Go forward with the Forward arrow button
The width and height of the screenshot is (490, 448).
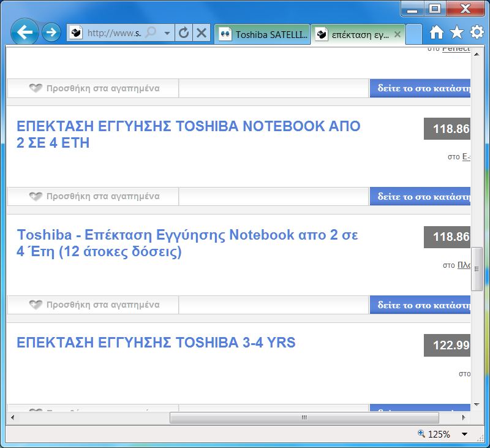click(51, 32)
